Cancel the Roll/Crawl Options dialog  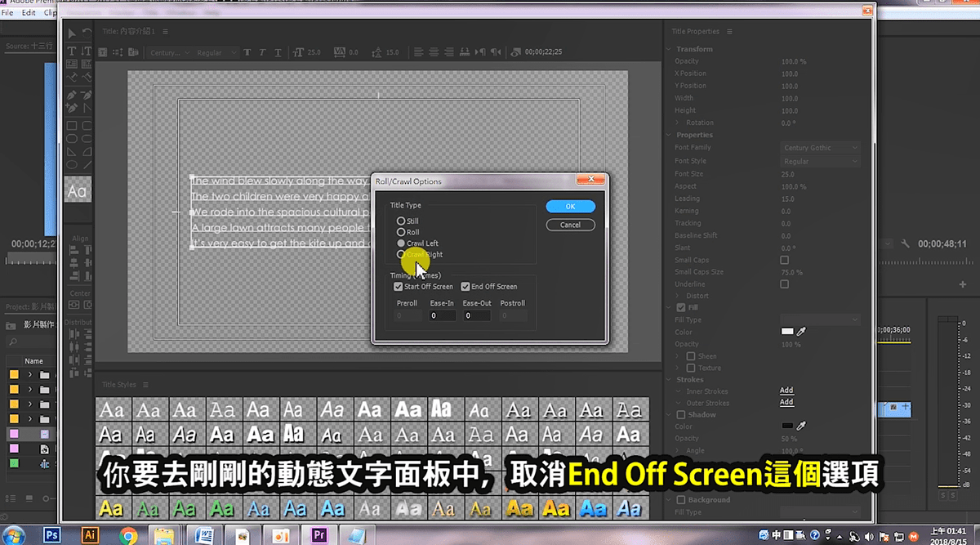(x=570, y=225)
